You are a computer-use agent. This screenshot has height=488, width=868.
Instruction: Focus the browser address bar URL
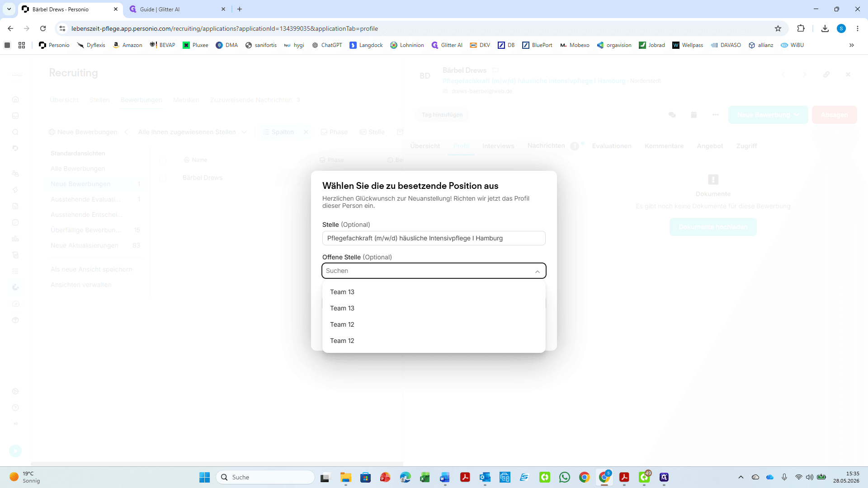click(225, 28)
